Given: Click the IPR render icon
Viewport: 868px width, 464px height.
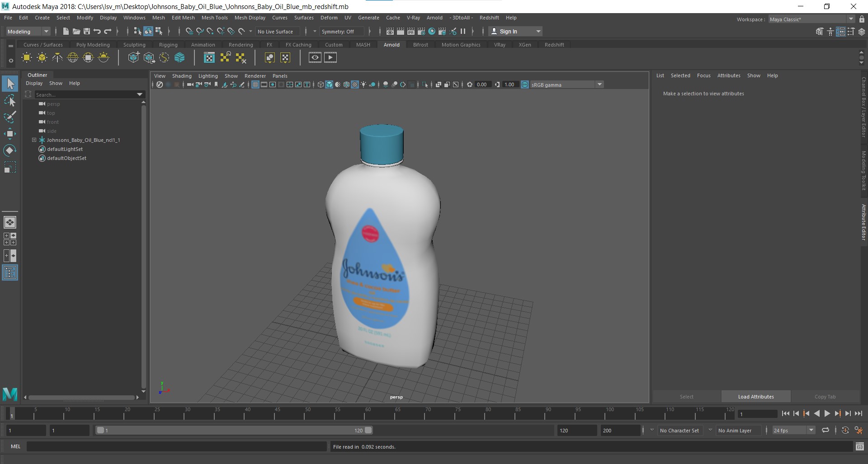Looking at the screenshot, I should [410, 31].
